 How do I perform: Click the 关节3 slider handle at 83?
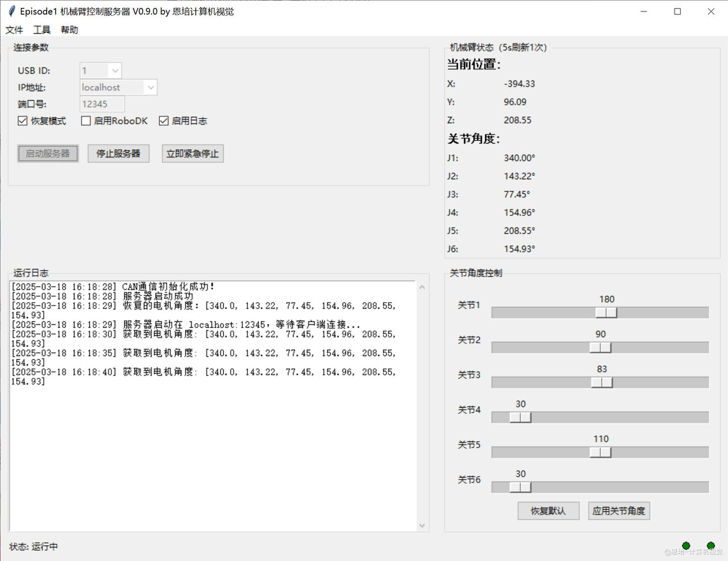coord(601,382)
